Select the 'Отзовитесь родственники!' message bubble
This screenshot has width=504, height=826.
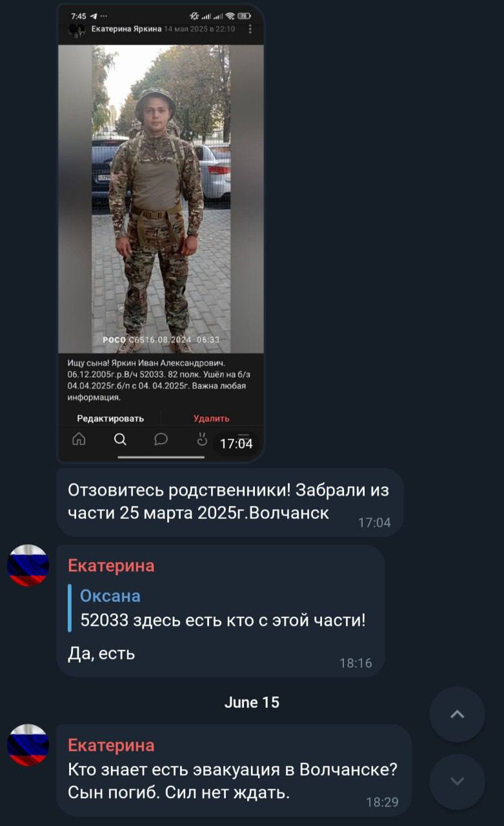pos(230,502)
